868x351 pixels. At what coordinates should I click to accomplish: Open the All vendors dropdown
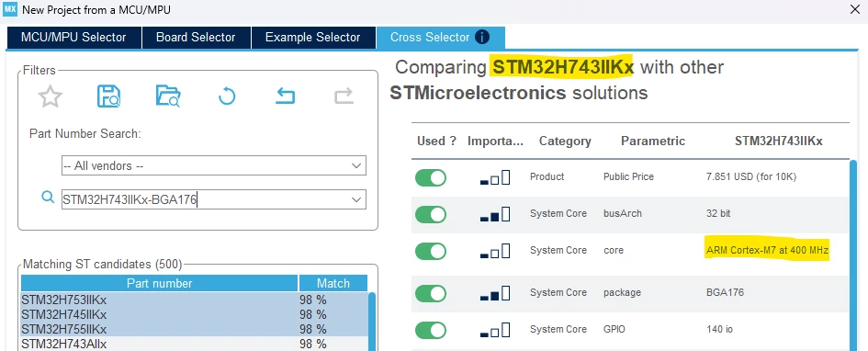pyautogui.click(x=214, y=165)
